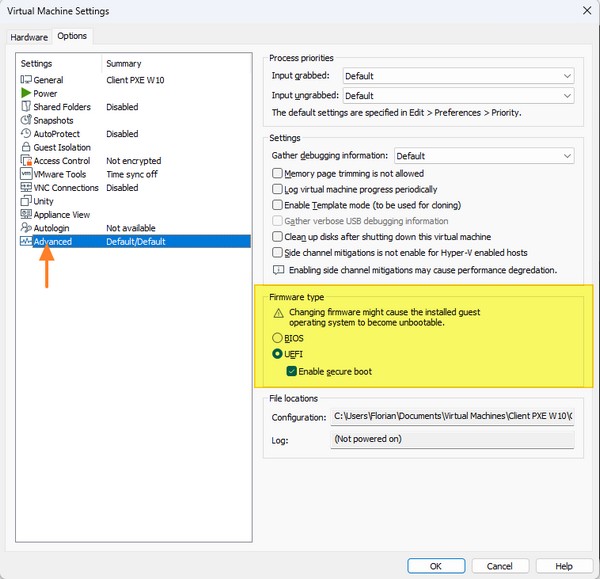Toggle Gather verbose USB debugging information checkbox
600x579 pixels.
pyautogui.click(x=277, y=221)
